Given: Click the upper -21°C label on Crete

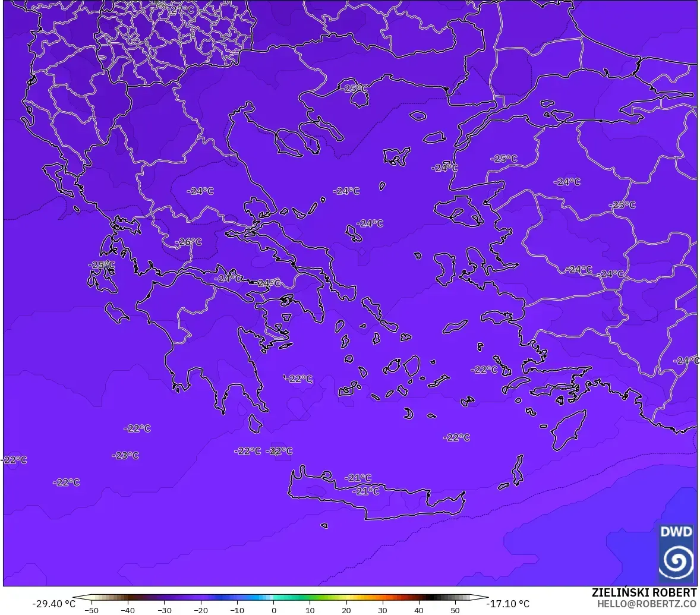Looking at the screenshot, I should [358, 478].
